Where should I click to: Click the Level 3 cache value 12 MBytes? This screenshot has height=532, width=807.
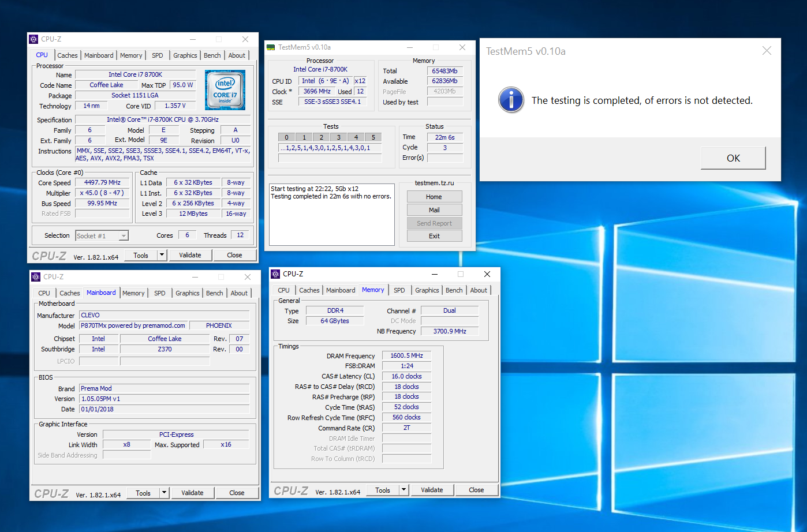(193, 213)
